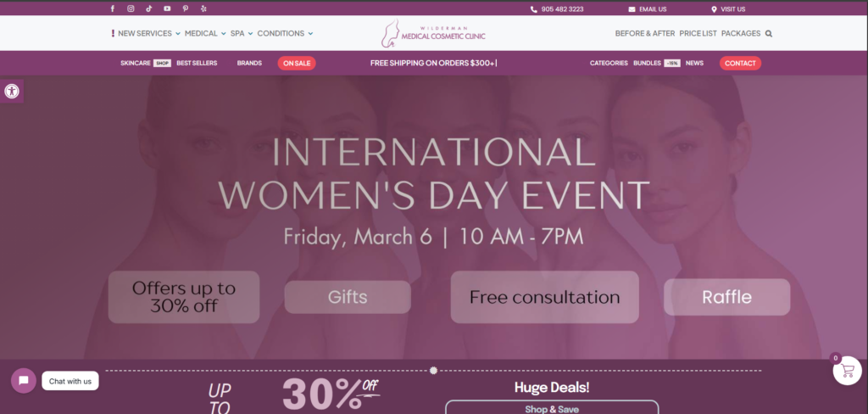Open the TikTok social icon
868x414 pixels.
149,8
